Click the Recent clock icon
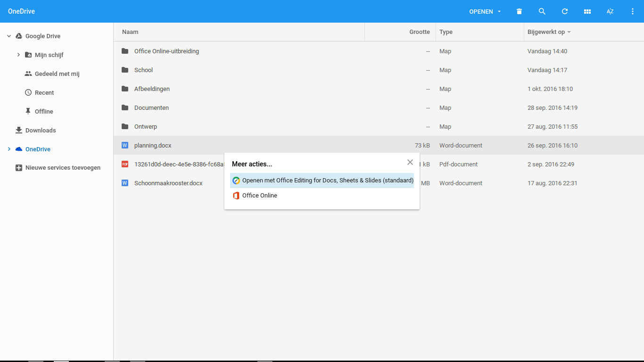This screenshot has height=362, width=644. point(28,92)
